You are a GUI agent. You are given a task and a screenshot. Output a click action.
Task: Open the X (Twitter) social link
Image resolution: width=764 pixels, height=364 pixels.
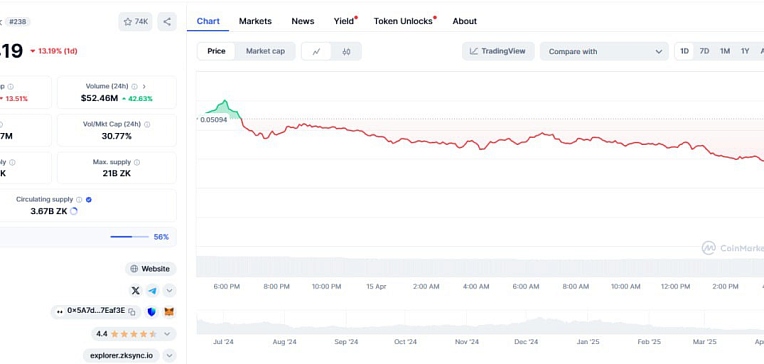135,291
